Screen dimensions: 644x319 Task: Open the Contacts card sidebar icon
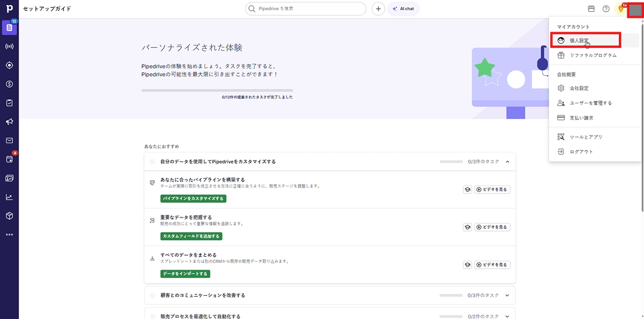click(x=9, y=178)
